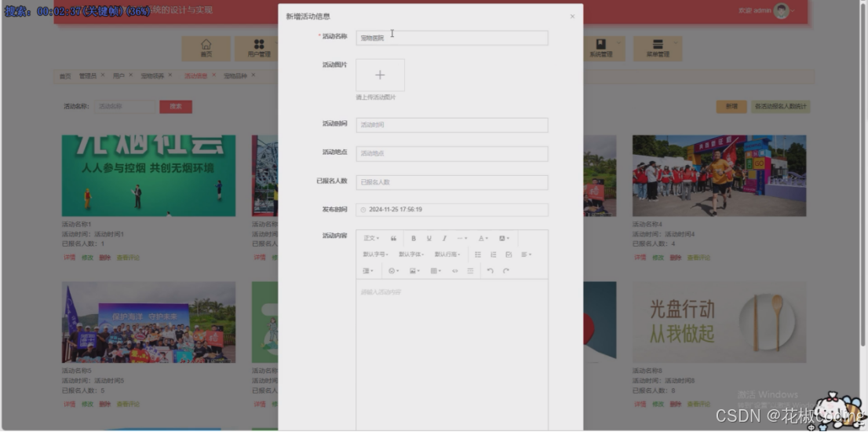The height and width of the screenshot is (432, 868).
Task: Click 详情 under 活动名称1
Action: click(x=69, y=258)
